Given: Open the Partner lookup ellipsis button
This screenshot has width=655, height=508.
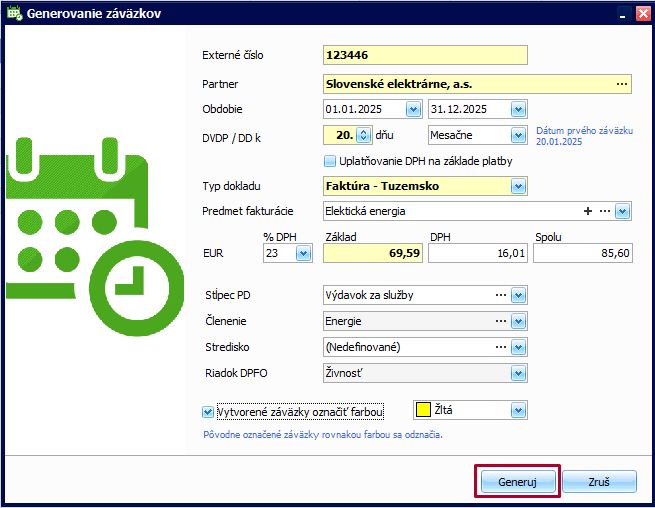Looking at the screenshot, I should [x=621, y=84].
